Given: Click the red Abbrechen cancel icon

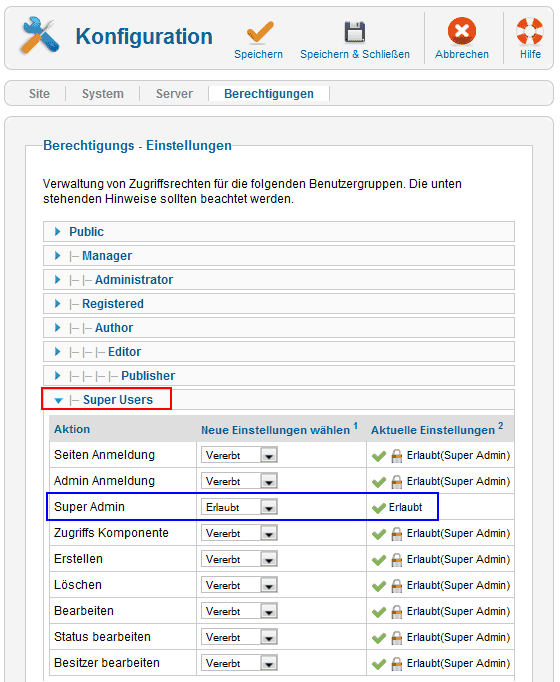Looking at the screenshot, I should [x=462, y=31].
